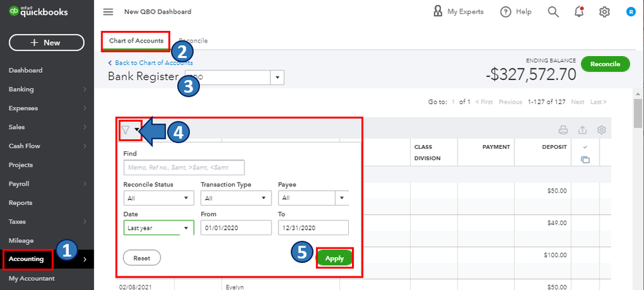The width and height of the screenshot is (644, 290).
Task: Click the CLASS DIVISION column header
Action: click(427, 152)
